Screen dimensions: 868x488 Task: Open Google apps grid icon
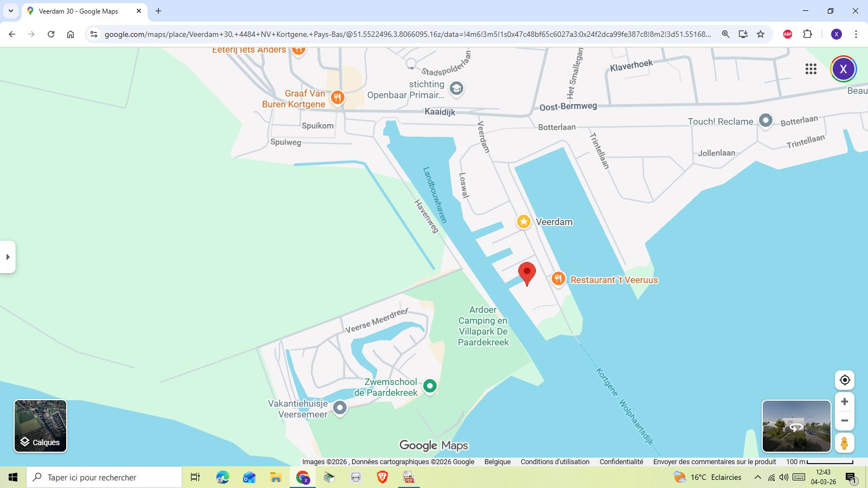coord(810,69)
